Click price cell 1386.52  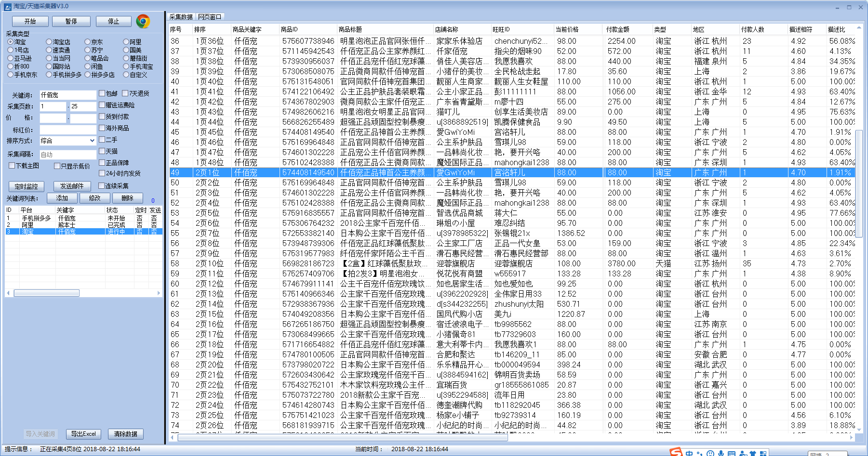point(571,233)
